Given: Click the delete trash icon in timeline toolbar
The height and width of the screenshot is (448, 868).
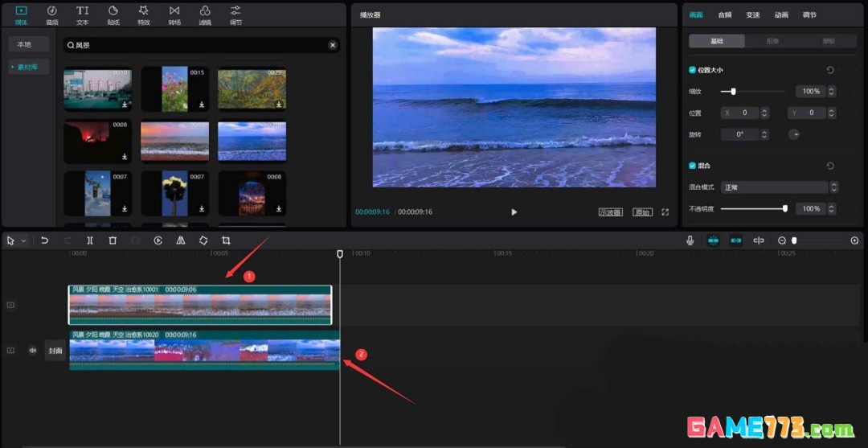Looking at the screenshot, I should (x=113, y=240).
